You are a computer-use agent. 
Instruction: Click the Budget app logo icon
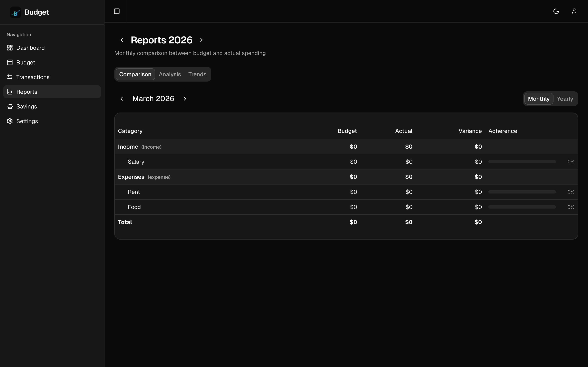coord(15,12)
